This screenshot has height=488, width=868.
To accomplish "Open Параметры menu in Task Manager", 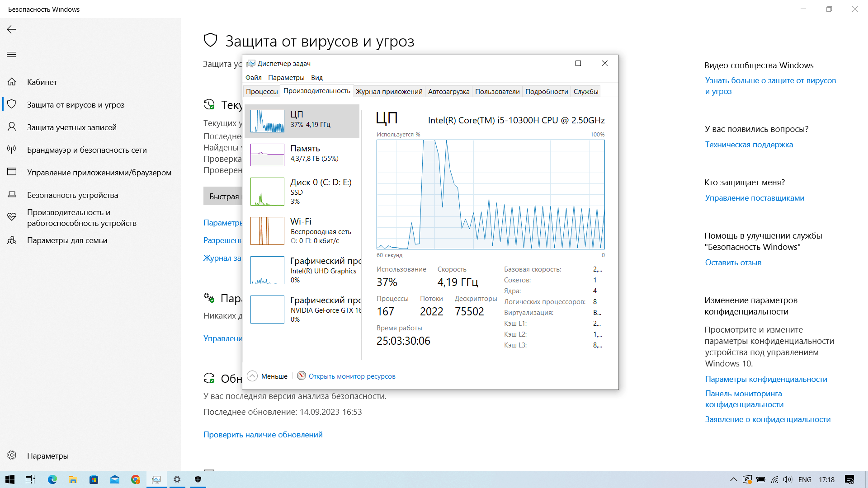I will click(286, 77).
